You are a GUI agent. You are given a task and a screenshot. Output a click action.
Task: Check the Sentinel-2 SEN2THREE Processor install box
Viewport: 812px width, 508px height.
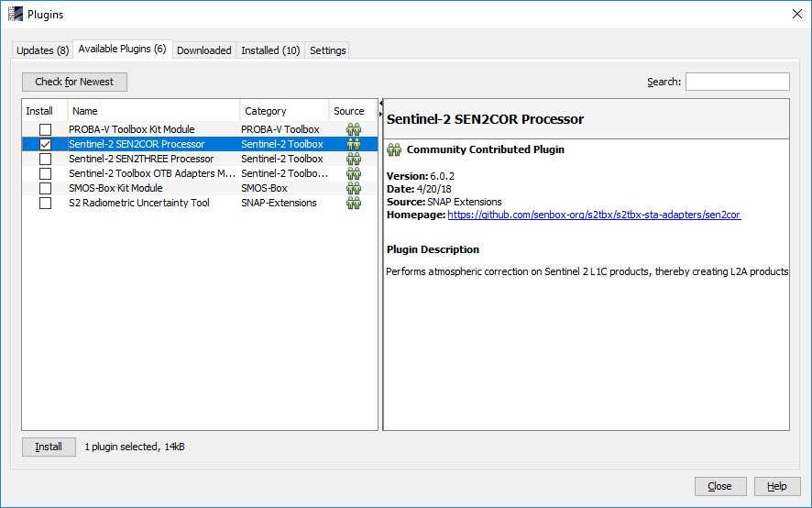coord(46,159)
